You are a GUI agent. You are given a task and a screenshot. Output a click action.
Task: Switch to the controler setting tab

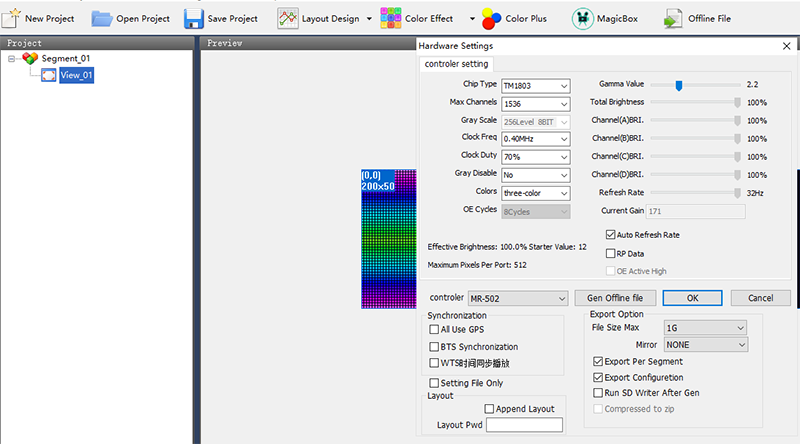pos(456,64)
